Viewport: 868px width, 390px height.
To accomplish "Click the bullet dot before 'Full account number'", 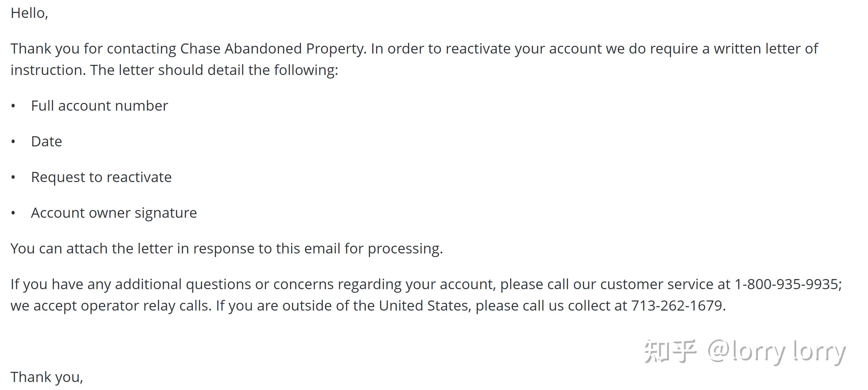I will click(13, 106).
